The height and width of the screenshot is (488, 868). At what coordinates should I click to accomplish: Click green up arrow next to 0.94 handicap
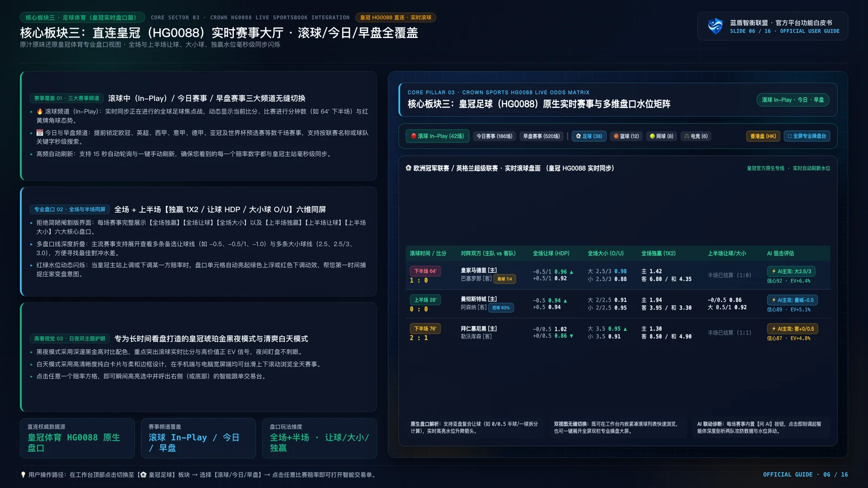coord(565,300)
